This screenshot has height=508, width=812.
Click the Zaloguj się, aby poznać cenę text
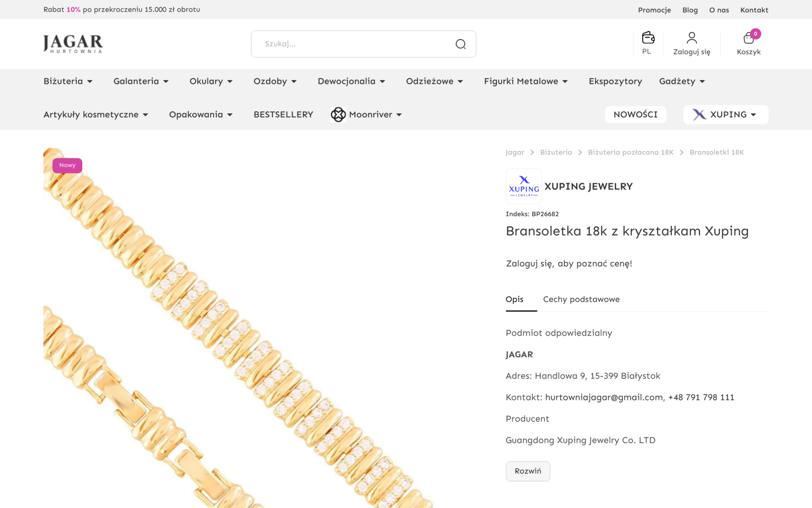(569, 264)
